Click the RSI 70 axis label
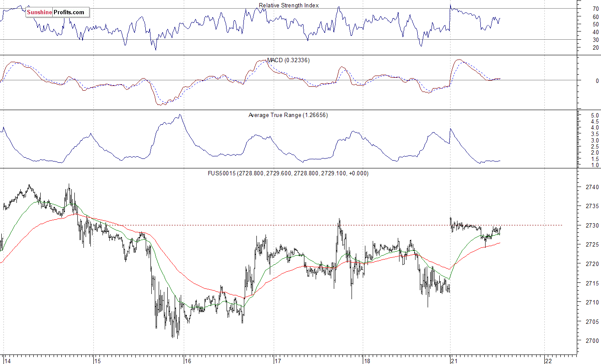This screenshot has width=601, height=364. click(595, 9)
